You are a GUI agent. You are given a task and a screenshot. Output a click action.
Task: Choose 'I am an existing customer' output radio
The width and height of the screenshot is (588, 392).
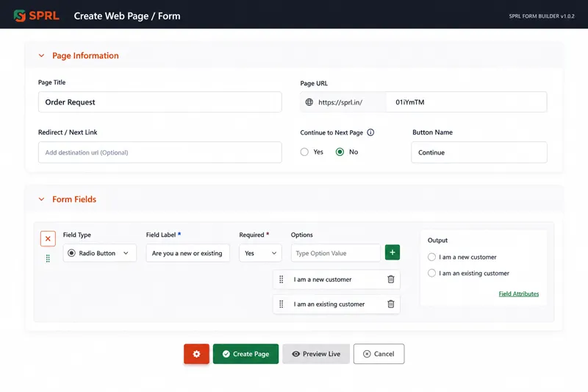point(431,273)
